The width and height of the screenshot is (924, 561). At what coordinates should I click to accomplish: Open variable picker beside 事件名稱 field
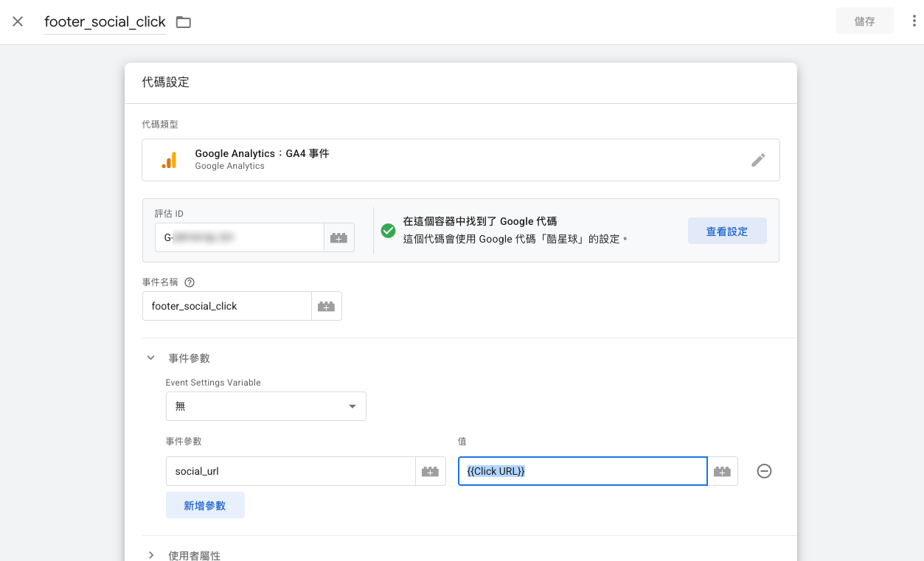tap(327, 305)
